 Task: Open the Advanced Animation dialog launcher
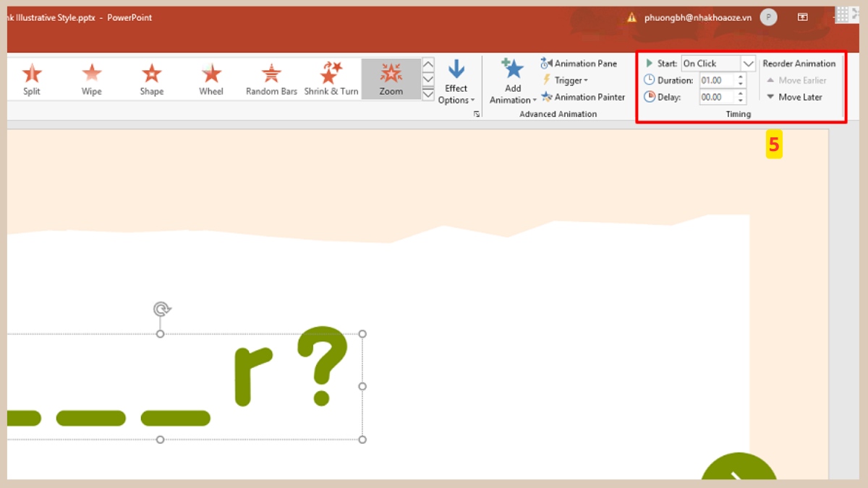point(476,114)
